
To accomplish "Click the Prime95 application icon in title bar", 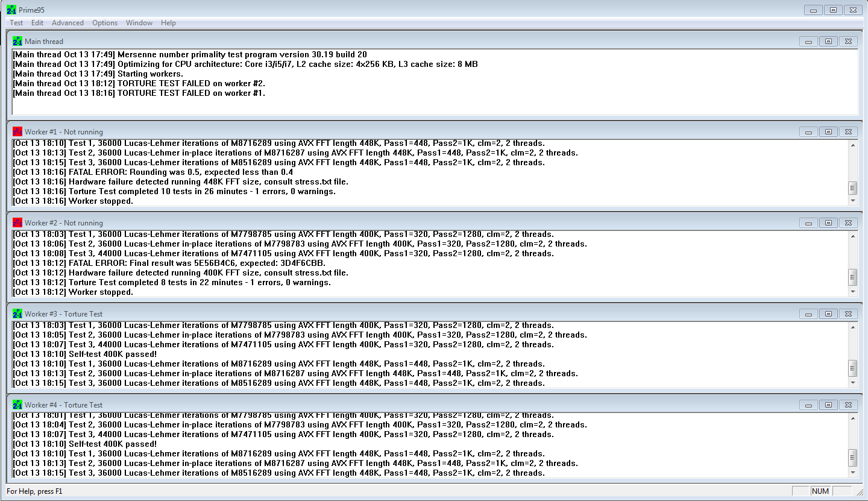I will click(11, 10).
